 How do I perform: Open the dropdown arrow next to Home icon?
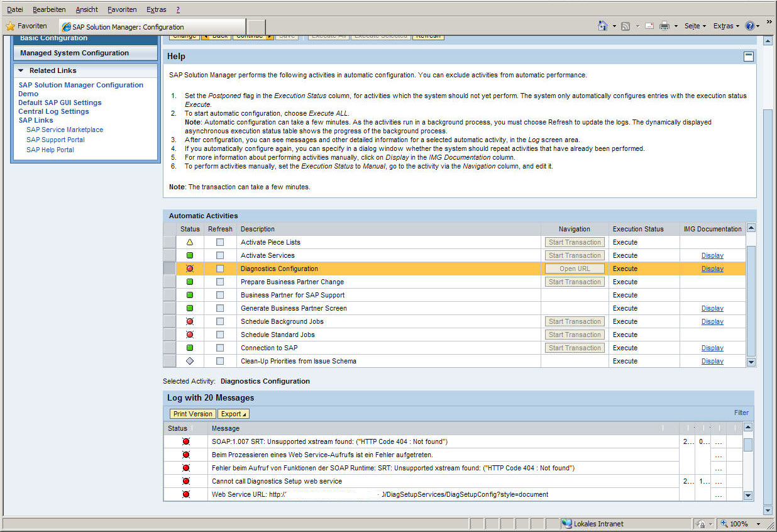point(614,26)
